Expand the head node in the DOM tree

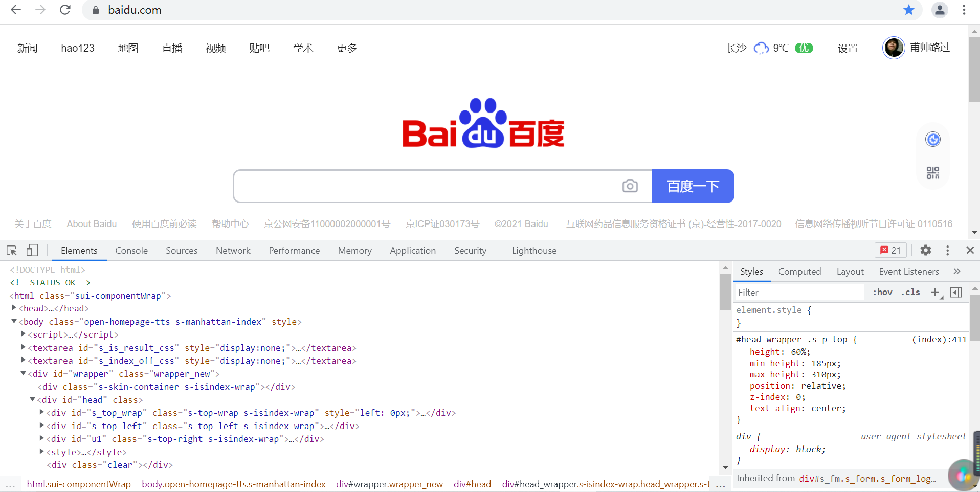coord(14,308)
